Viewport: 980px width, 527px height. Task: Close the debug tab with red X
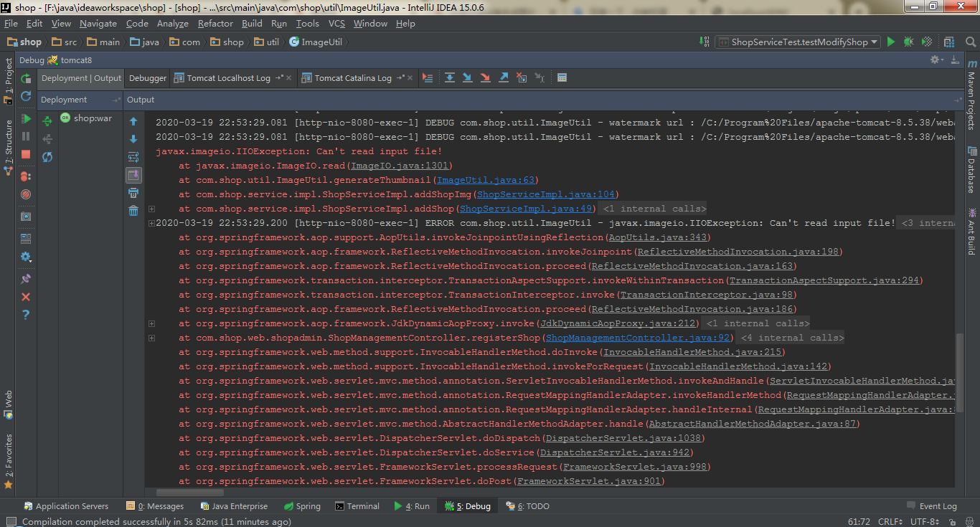click(x=26, y=296)
